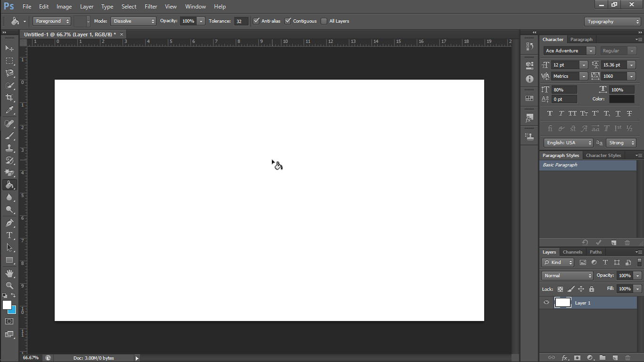Select the Zoom tool in the toolbox
644x362 pixels.
tap(9, 286)
